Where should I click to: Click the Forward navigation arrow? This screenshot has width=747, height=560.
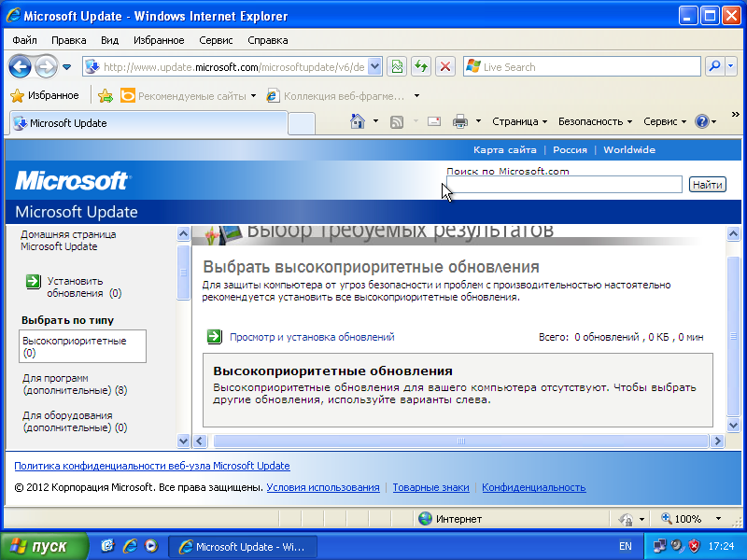click(x=46, y=66)
